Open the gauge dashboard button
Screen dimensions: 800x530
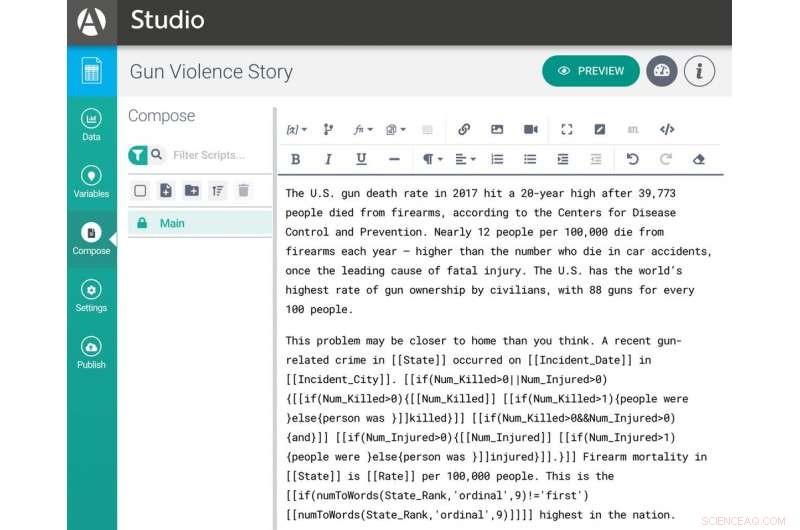(662, 71)
